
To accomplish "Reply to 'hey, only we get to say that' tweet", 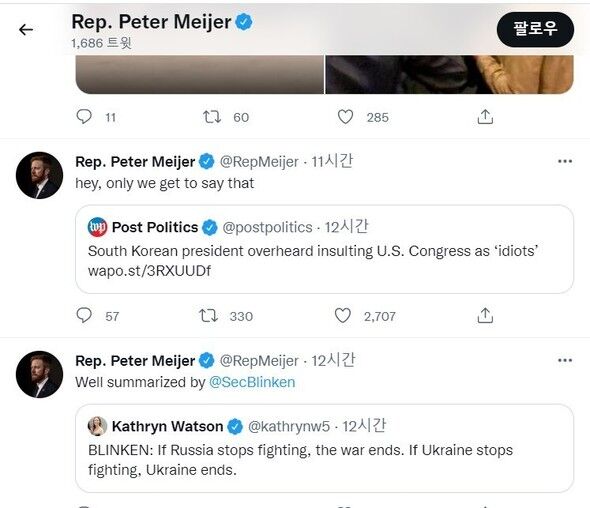I will tap(84, 315).
